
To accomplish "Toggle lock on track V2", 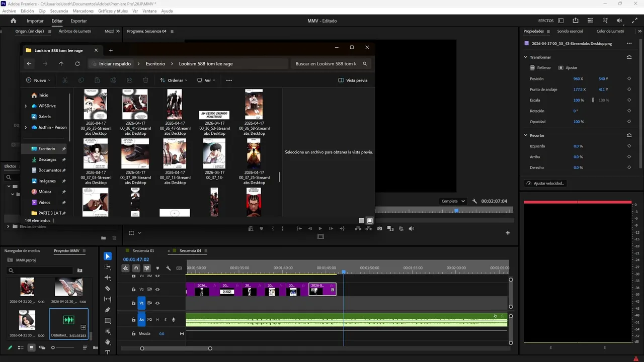I will coord(134,289).
